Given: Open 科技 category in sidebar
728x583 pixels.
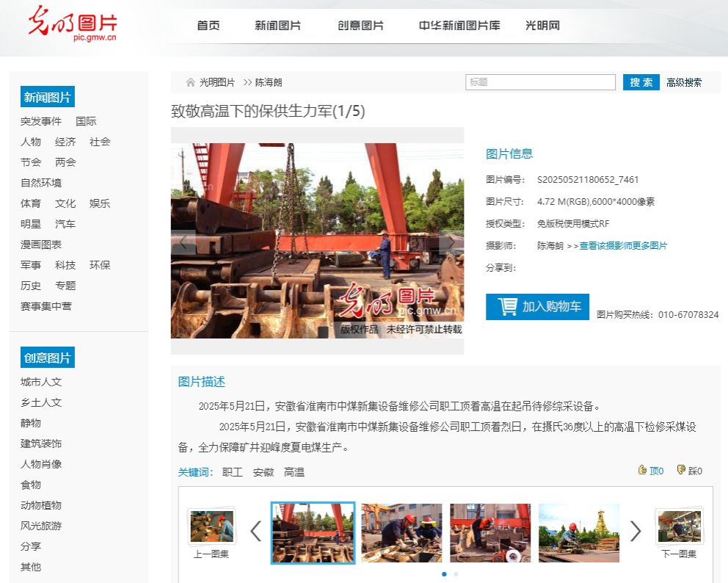Looking at the screenshot, I should [x=65, y=265].
